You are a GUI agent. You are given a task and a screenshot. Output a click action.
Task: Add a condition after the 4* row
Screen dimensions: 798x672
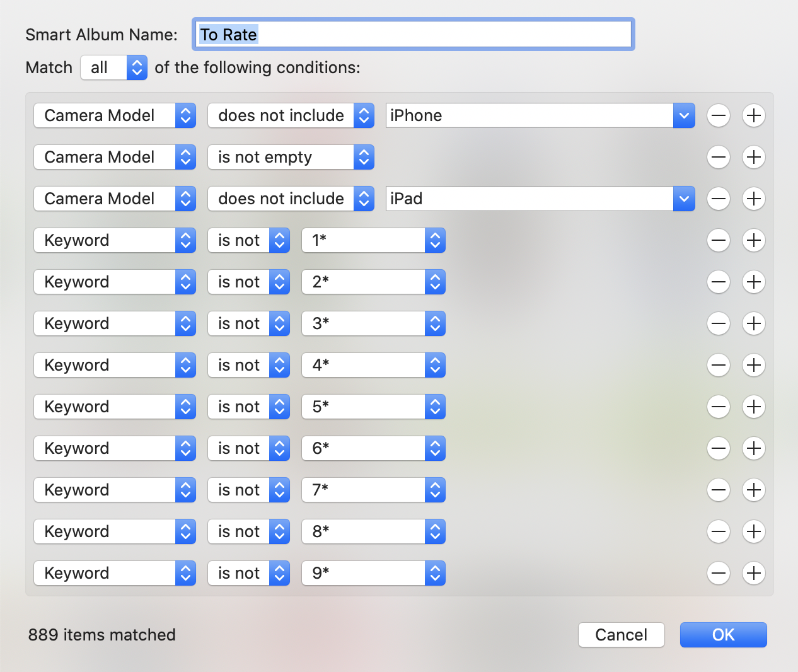[754, 365]
